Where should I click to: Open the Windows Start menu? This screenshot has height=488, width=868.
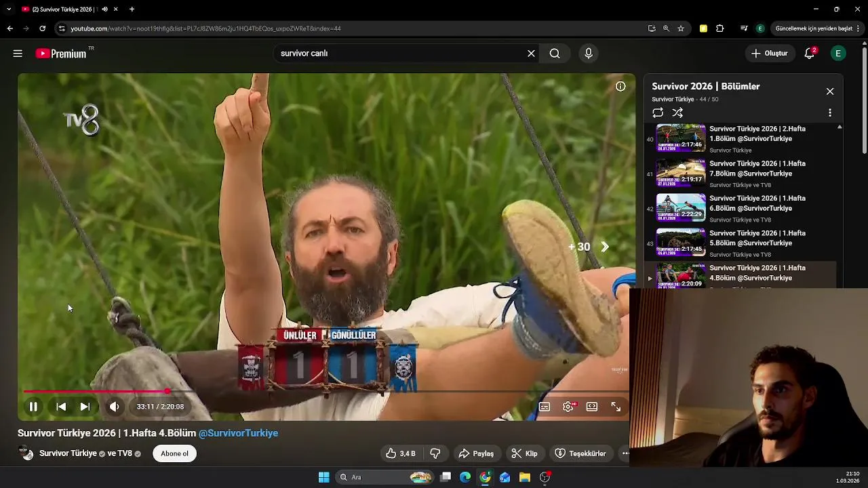323,477
